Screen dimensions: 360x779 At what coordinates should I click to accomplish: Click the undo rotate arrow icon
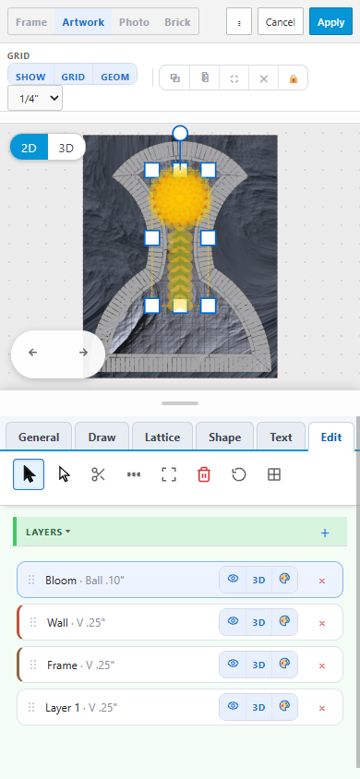tap(239, 474)
